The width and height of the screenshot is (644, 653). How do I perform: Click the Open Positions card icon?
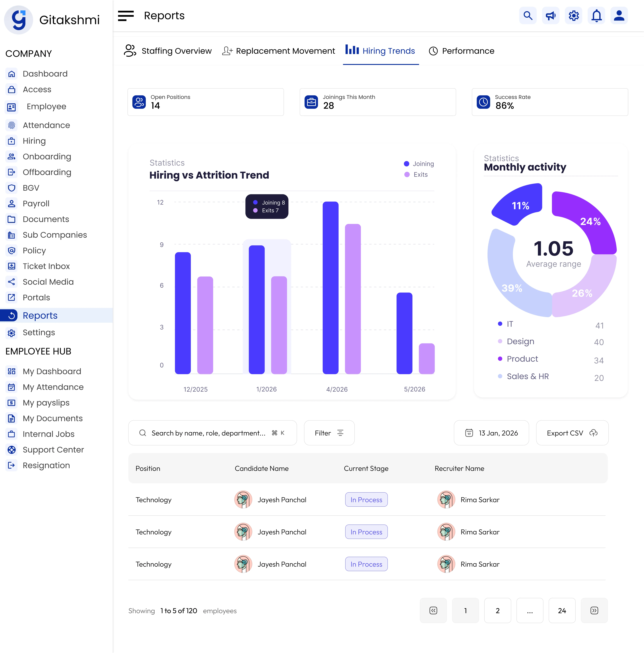[x=139, y=102]
